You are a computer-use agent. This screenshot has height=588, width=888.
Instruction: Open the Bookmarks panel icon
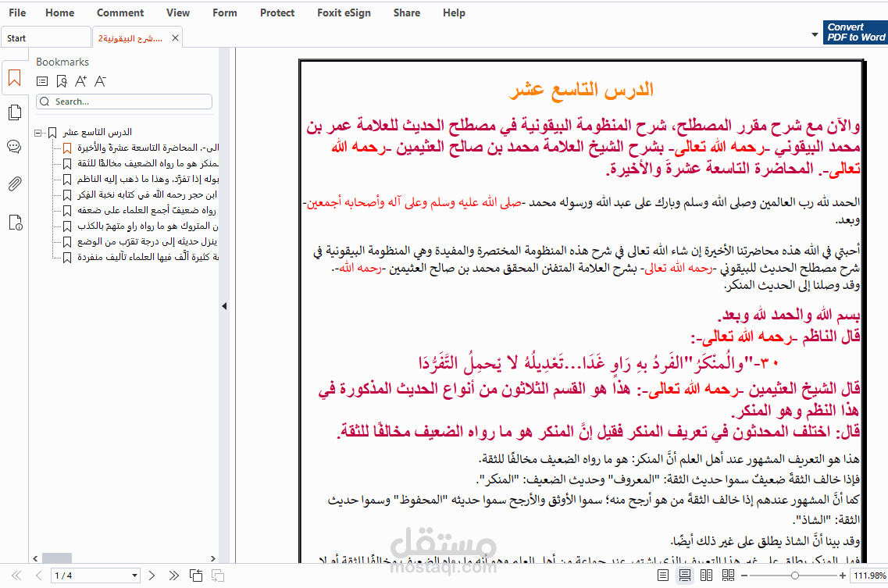click(15, 78)
